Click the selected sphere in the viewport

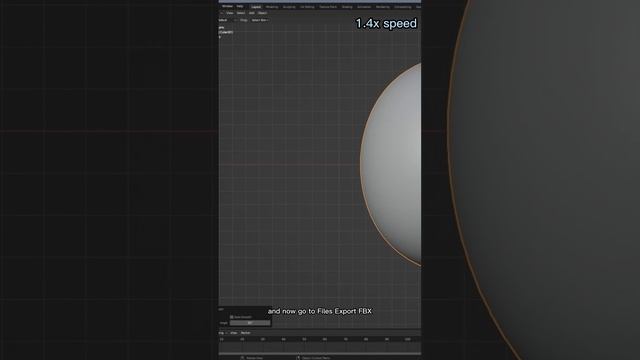(x=392, y=163)
